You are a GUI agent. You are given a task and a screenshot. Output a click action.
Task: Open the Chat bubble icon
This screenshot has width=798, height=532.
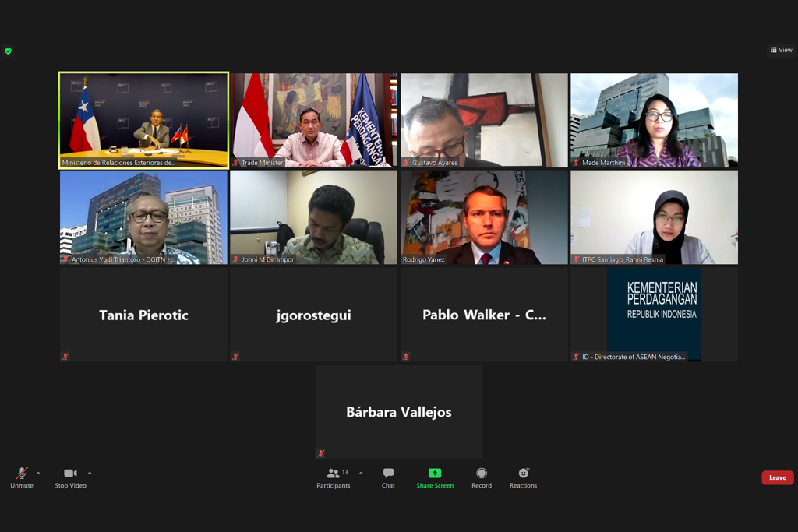point(388,473)
